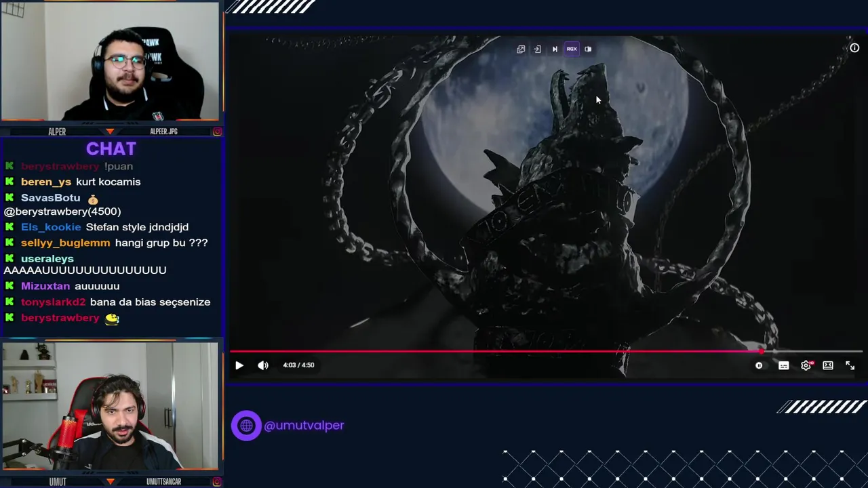Image resolution: width=868 pixels, height=488 pixels.
Task: Select the UMUTTSANCAR label
Action: (x=163, y=482)
